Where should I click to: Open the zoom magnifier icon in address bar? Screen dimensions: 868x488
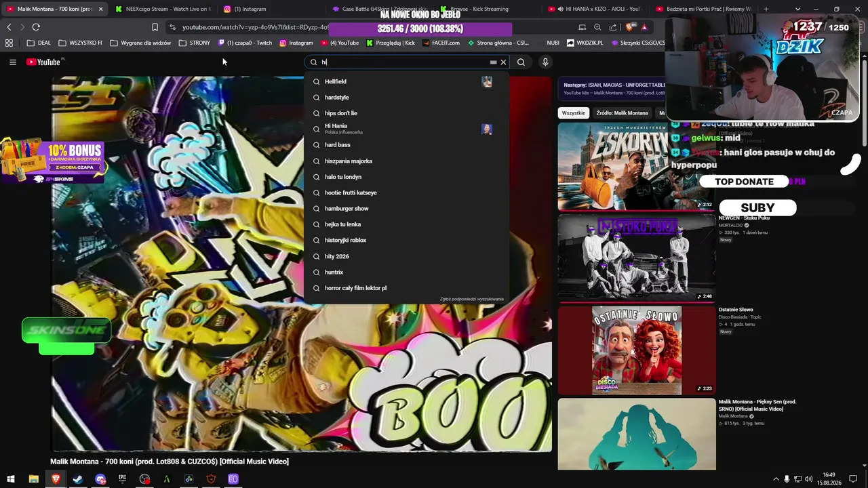click(x=597, y=27)
